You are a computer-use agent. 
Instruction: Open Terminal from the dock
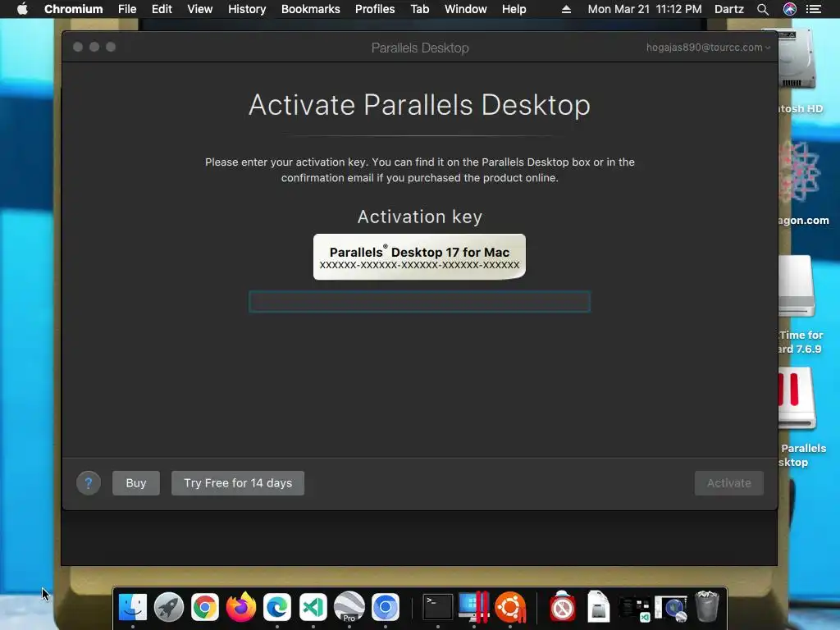click(x=438, y=607)
